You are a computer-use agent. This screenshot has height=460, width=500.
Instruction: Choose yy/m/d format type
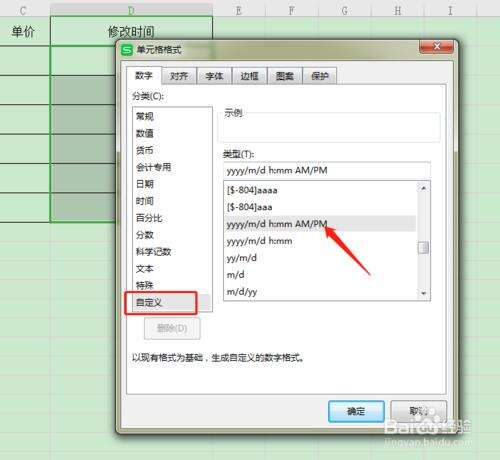[320, 258]
